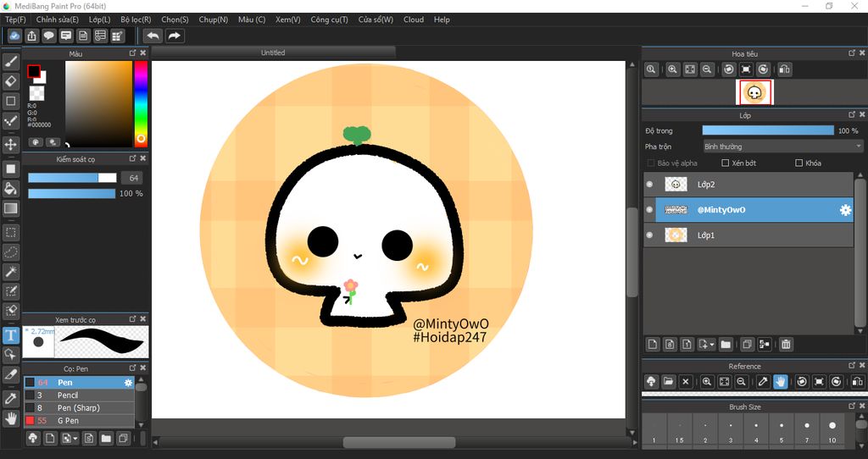The height and width of the screenshot is (459, 868).
Task: Select the rectangular Select tool
Action: pyautogui.click(x=10, y=232)
